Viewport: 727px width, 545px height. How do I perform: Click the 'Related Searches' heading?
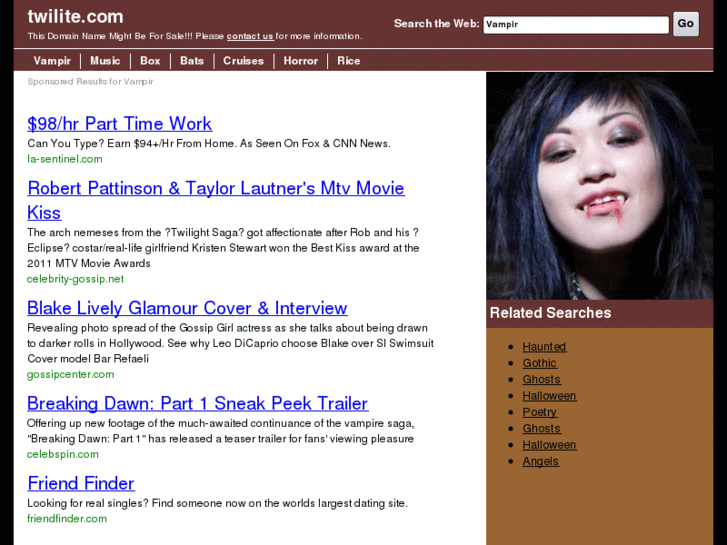point(550,313)
